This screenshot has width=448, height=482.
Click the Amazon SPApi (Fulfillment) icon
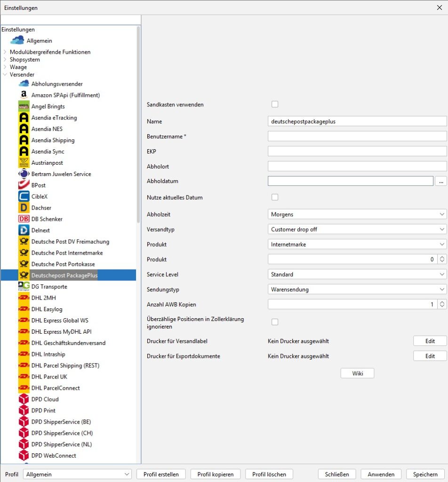pos(24,95)
